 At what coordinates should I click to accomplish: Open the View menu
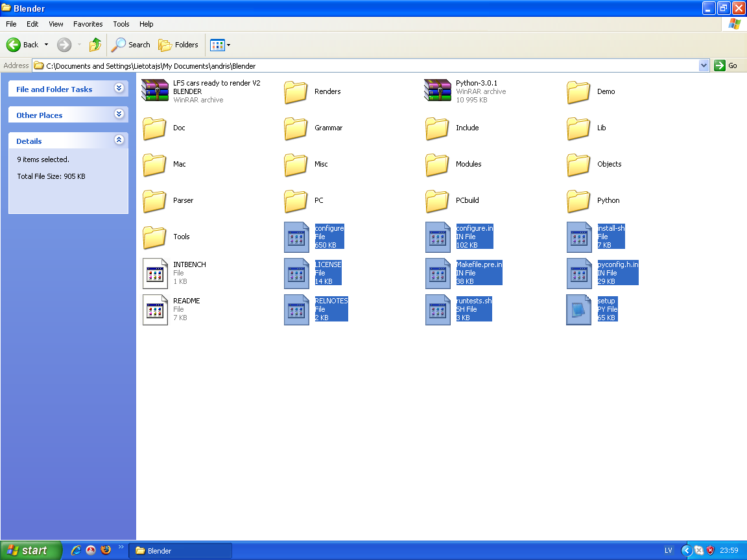pos(56,24)
